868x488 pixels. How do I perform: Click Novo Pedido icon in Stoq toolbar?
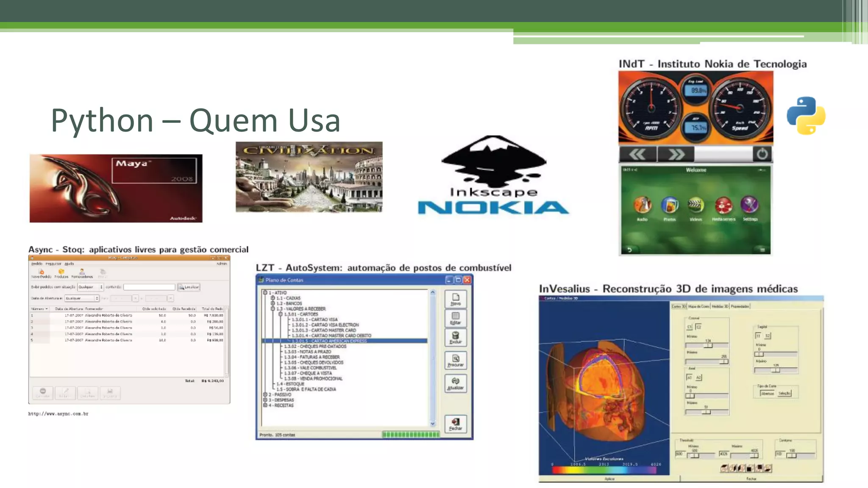click(x=41, y=273)
